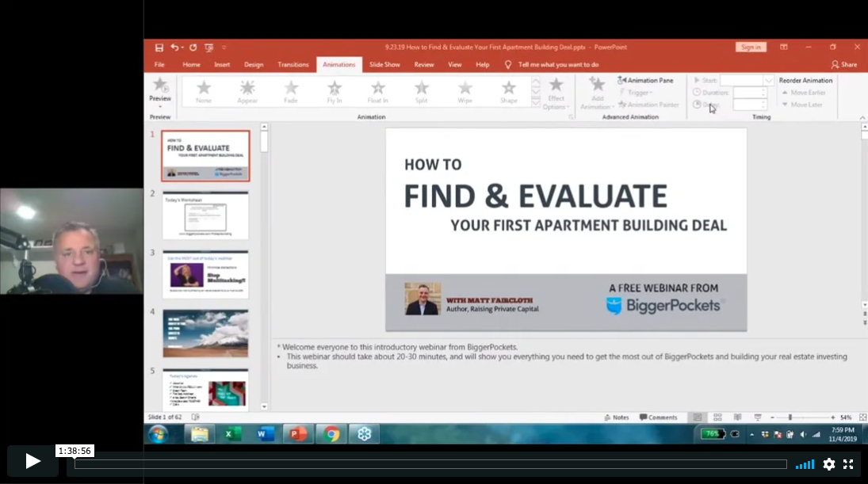Screen dimensions: 868x484
Task: Open the Effect Options dropdown
Action: click(x=556, y=94)
